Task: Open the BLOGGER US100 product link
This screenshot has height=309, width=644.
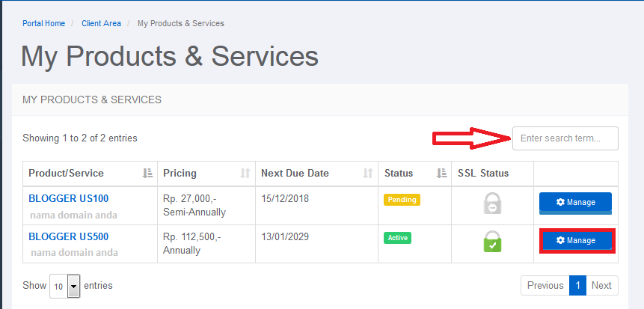Action: (69, 199)
